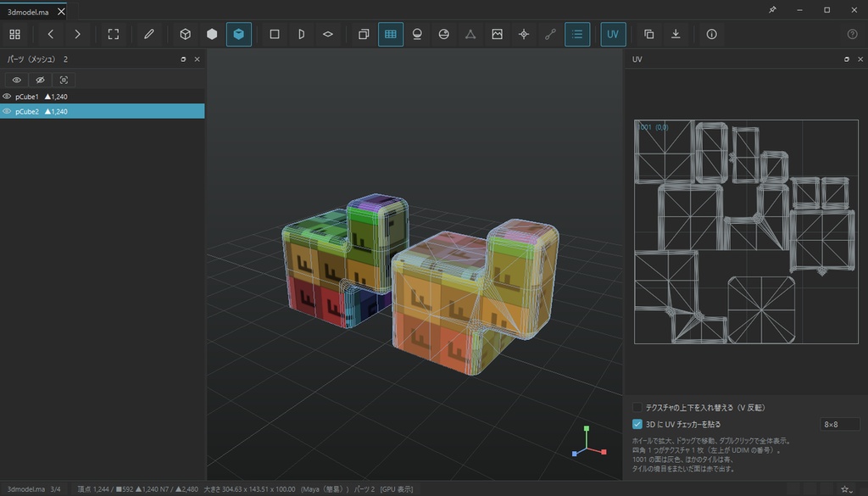Close the 3dmodel.ma tab
This screenshot has width=868, height=496.
pos(61,12)
